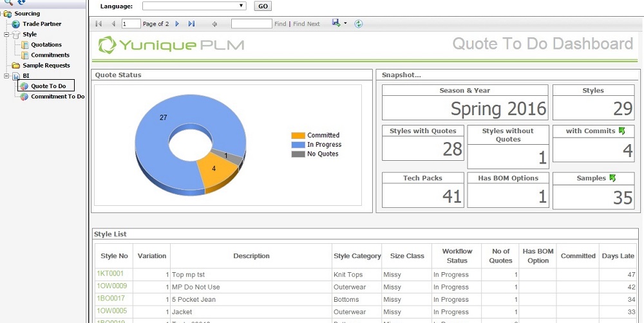The height and width of the screenshot is (323, 644).
Task: Click the Find Next link
Action: coord(307,24)
